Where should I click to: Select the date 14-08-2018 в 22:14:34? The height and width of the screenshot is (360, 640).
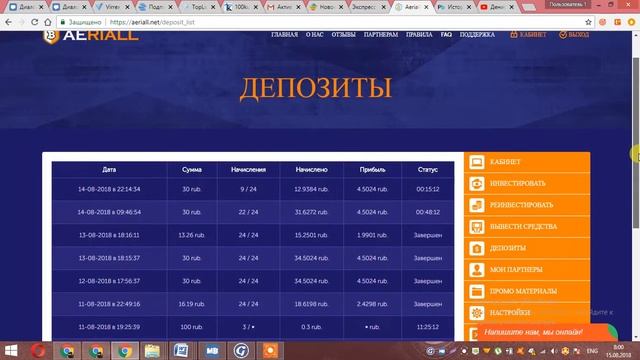[109, 189]
